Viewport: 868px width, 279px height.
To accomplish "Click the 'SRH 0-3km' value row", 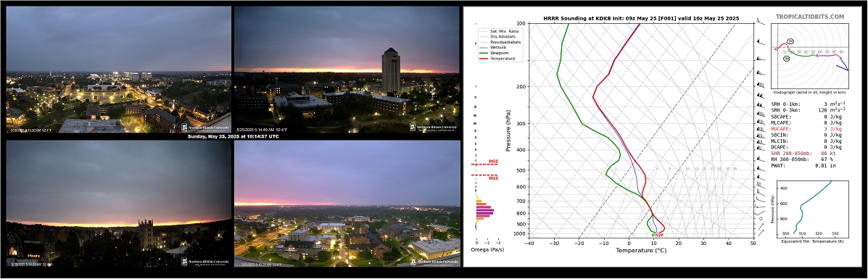I will 809,110.
